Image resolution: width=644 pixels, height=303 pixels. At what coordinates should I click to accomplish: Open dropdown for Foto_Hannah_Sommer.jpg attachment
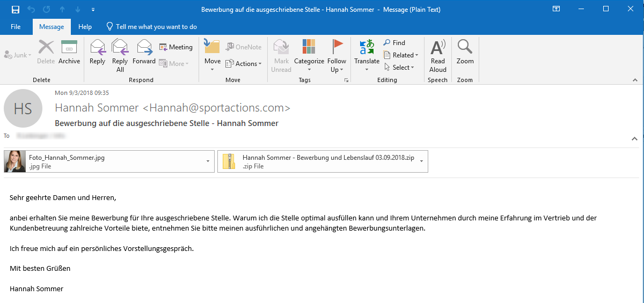point(208,161)
